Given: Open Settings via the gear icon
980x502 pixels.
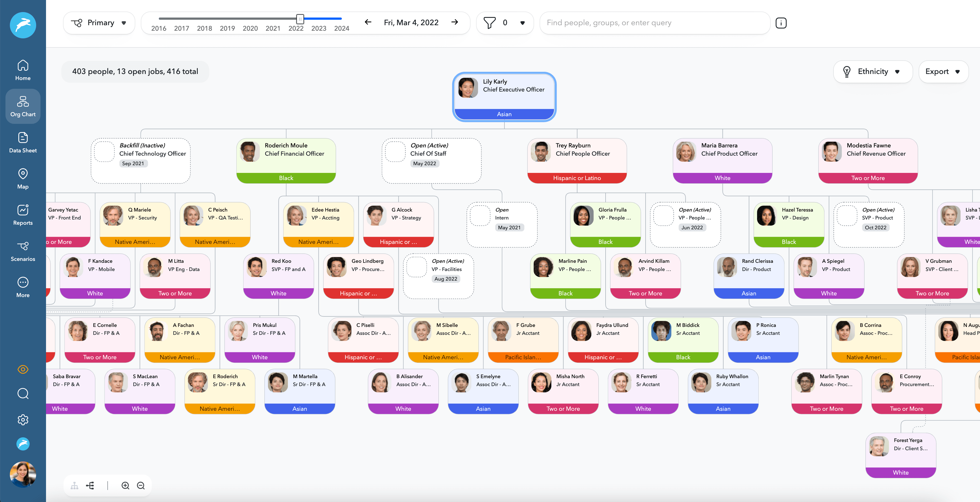Looking at the screenshot, I should click(23, 420).
